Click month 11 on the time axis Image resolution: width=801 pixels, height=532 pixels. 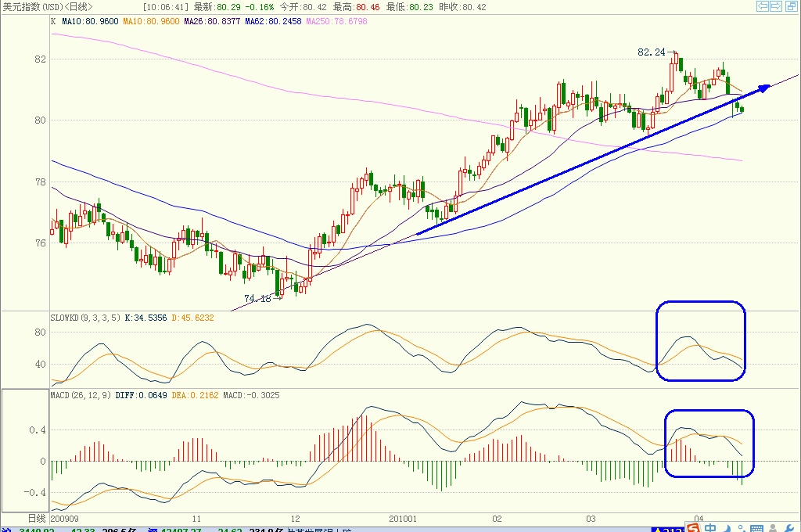pos(196,519)
